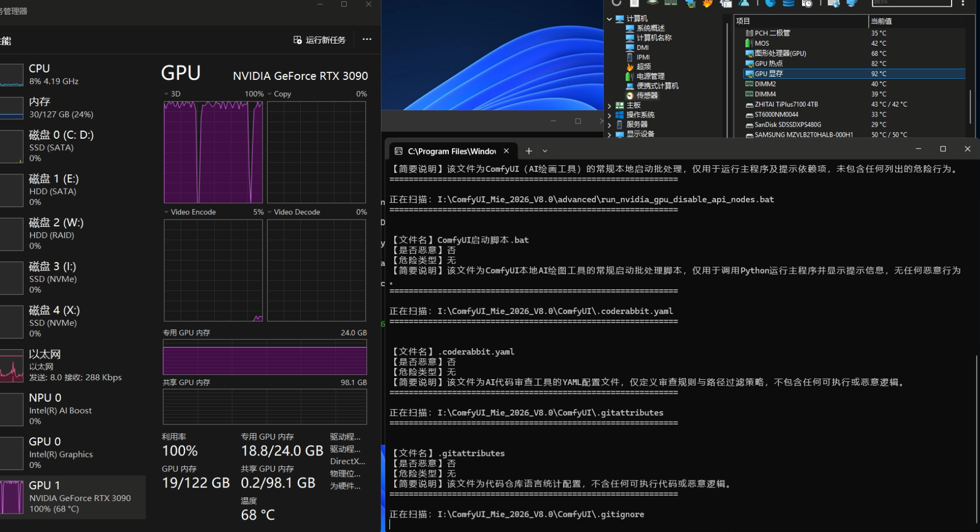Select the DMI icon in the AIDA64 tree

(x=630, y=47)
